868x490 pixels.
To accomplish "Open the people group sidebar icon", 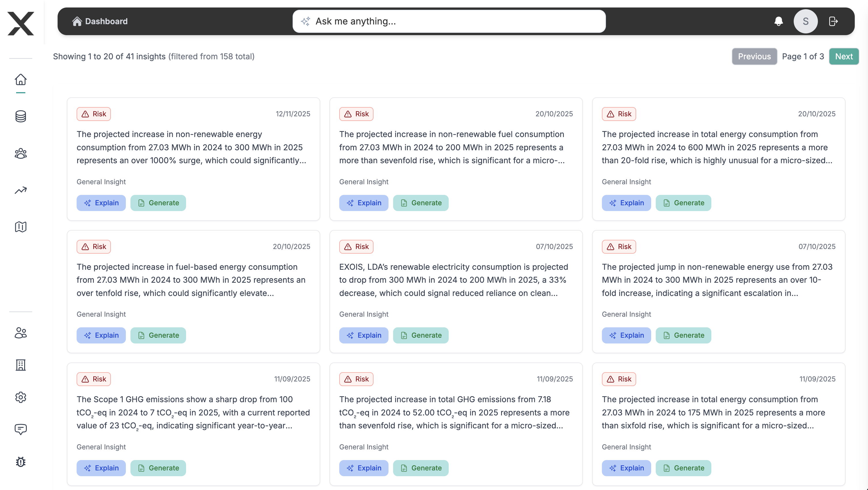I will coord(20,153).
